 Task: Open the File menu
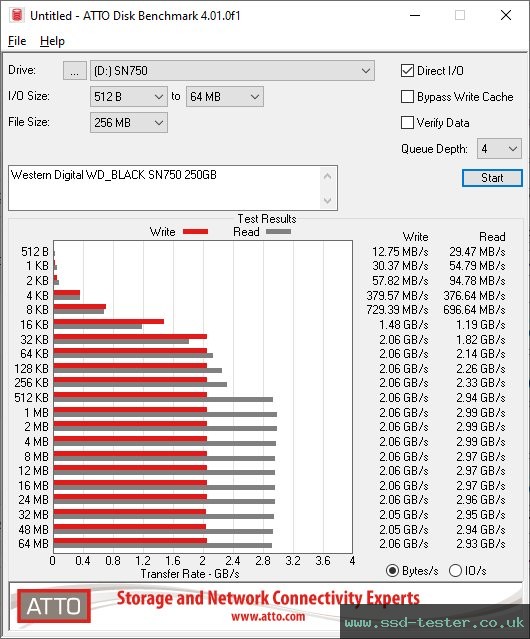17,41
